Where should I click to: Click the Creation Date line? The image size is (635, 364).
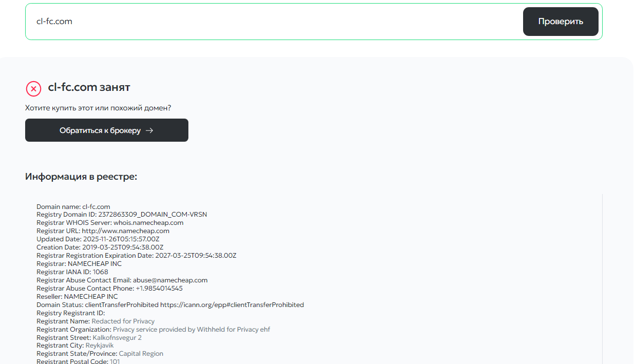[x=100, y=247]
